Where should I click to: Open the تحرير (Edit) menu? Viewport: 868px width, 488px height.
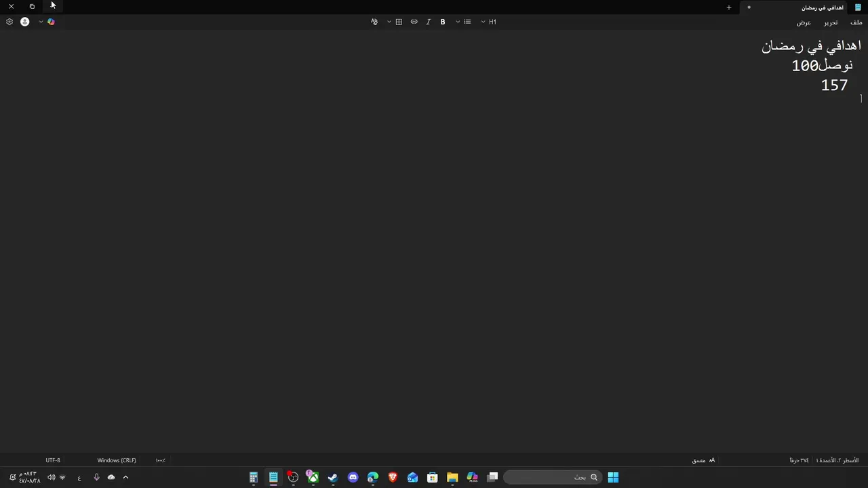pos(831,22)
